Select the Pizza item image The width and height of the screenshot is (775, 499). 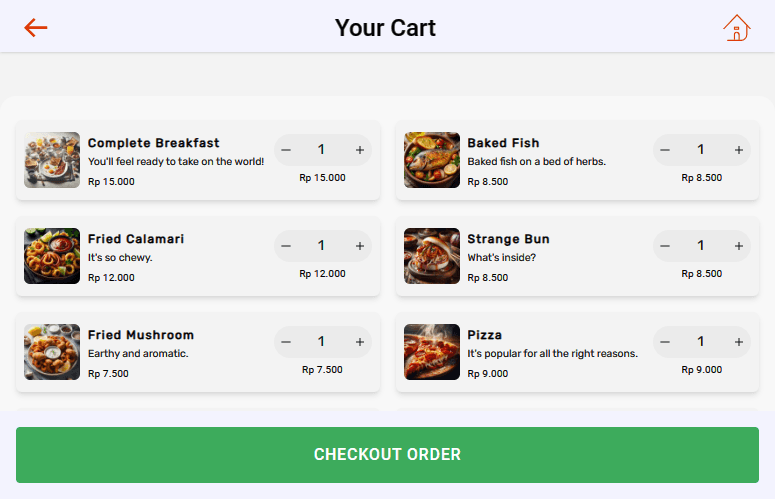[432, 352]
